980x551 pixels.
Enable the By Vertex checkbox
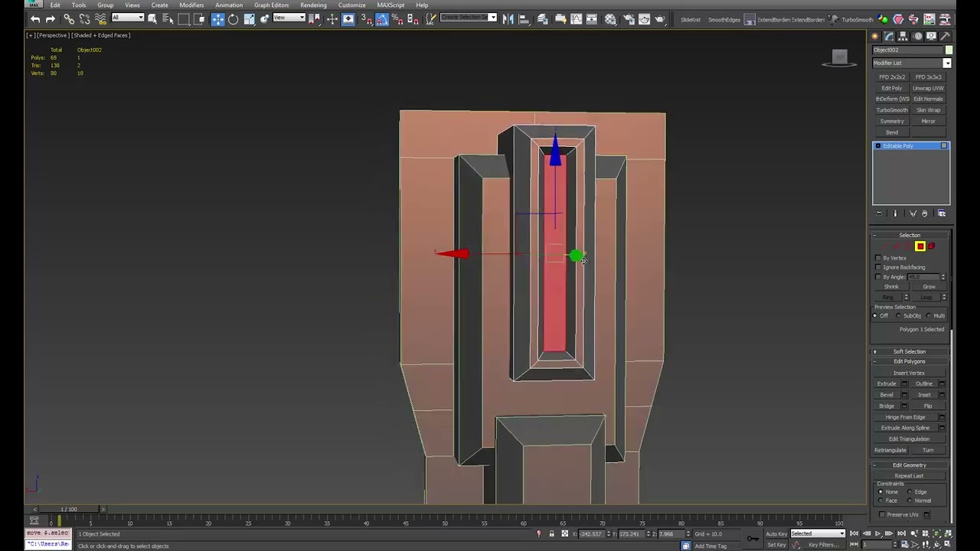[x=878, y=258]
